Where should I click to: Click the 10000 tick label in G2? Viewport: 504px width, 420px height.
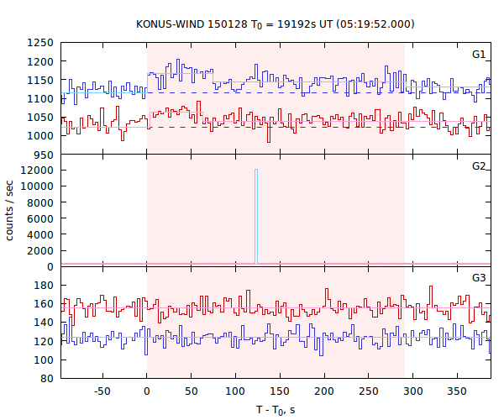pyautogui.click(x=37, y=186)
